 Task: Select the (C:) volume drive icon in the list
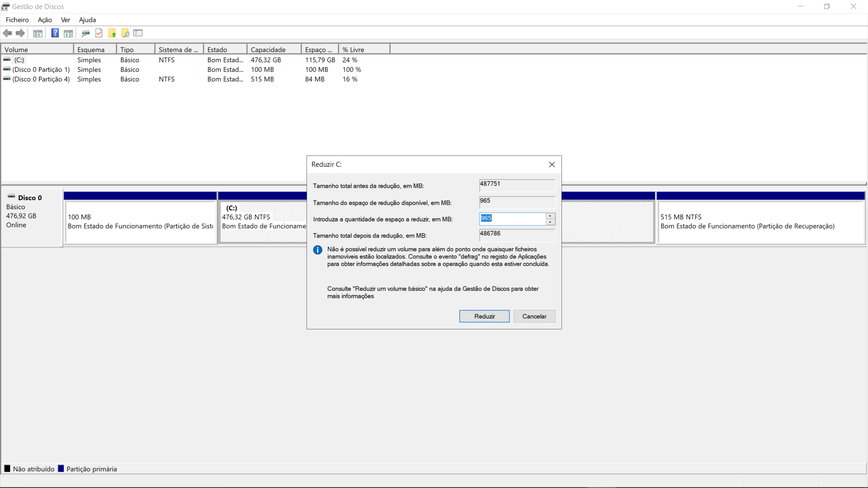pos(7,60)
